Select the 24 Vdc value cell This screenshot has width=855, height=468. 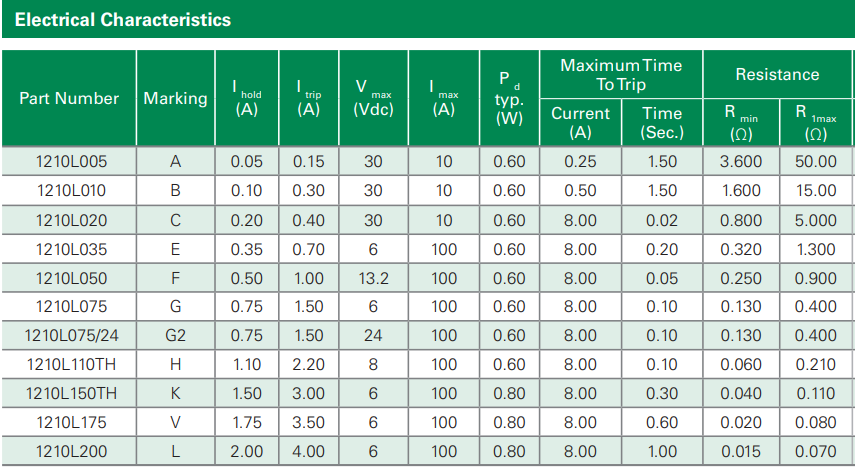(373, 336)
